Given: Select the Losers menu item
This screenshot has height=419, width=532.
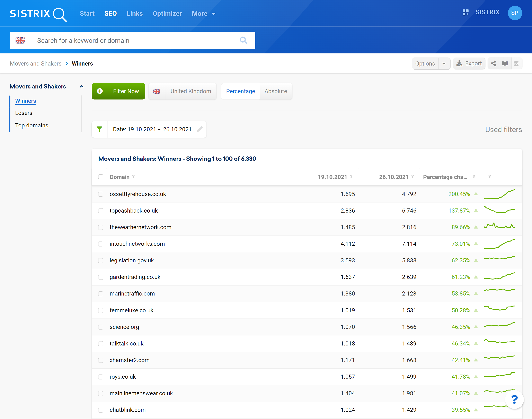Looking at the screenshot, I should tap(24, 113).
